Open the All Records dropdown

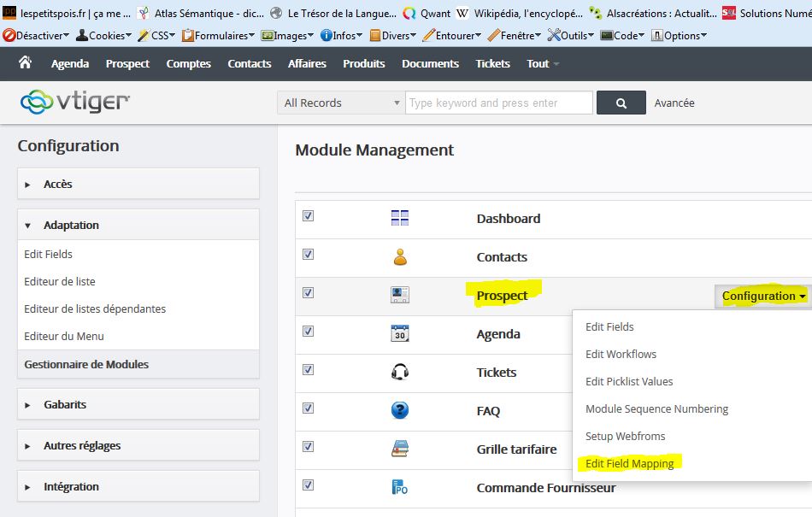click(x=341, y=103)
